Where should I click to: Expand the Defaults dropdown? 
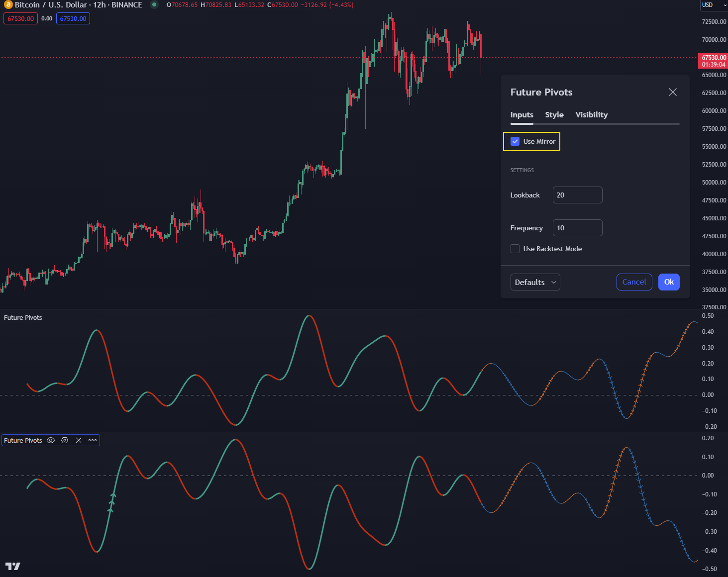tap(535, 282)
